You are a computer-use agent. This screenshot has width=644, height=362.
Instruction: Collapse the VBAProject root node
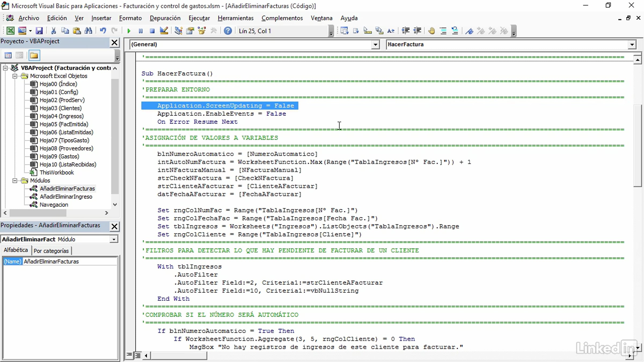pyautogui.click(x=5, y=68)
